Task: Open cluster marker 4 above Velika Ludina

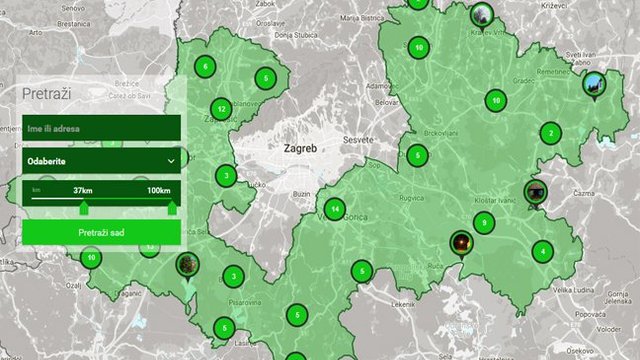Action: click(x=543, y=251)
